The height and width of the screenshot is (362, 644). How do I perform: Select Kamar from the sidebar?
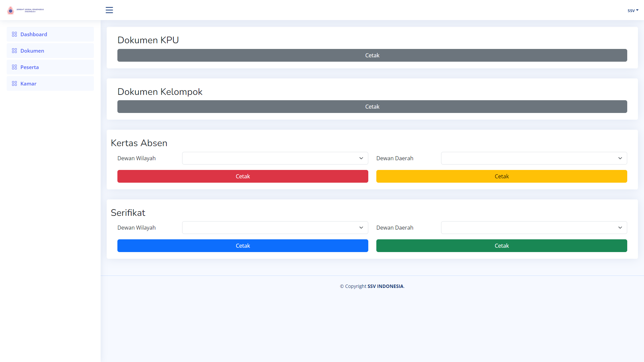coord(29,83)
